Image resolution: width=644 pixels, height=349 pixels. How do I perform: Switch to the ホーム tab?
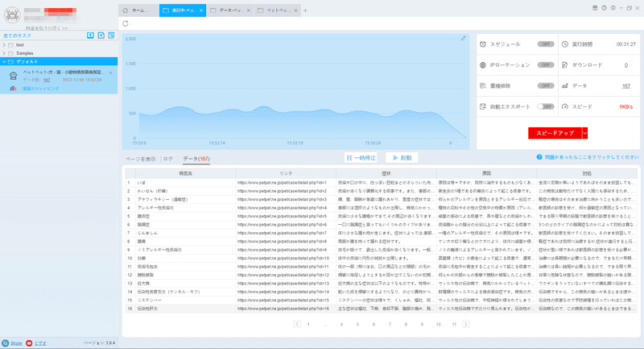click(138, 10)
